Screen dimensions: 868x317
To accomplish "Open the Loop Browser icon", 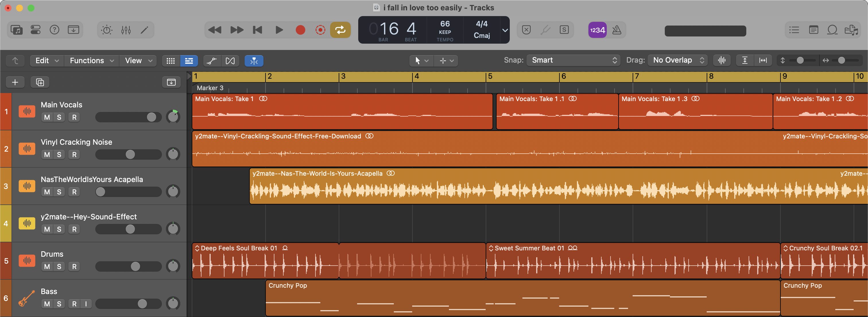I will 832,30.
